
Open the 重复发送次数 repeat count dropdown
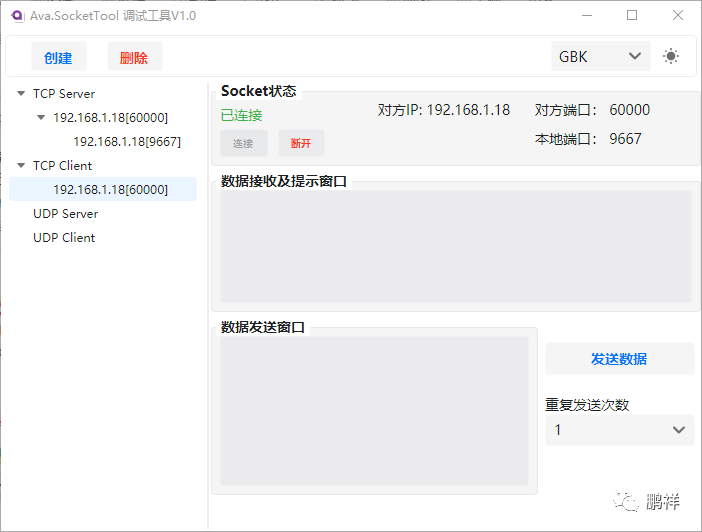(x=619, y=430)
